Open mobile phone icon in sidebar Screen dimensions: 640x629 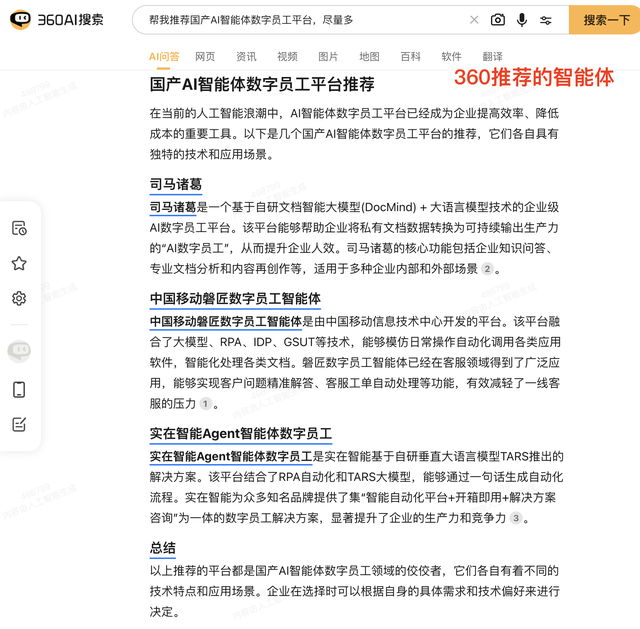[19, 389]
